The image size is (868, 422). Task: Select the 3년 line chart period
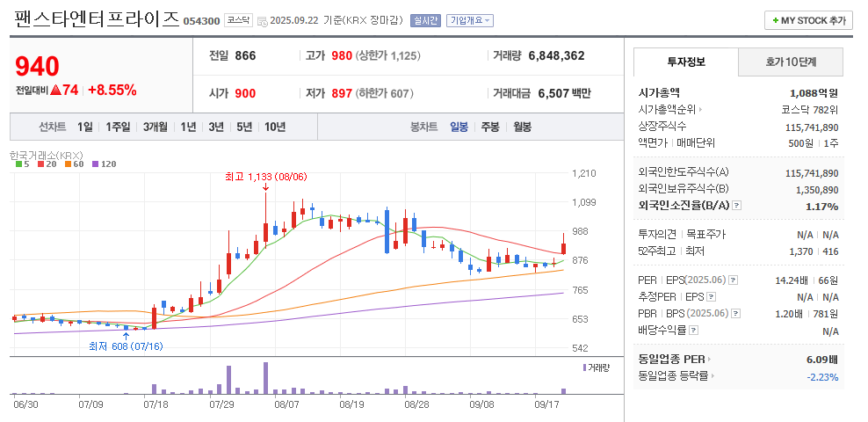click(216, 127)
